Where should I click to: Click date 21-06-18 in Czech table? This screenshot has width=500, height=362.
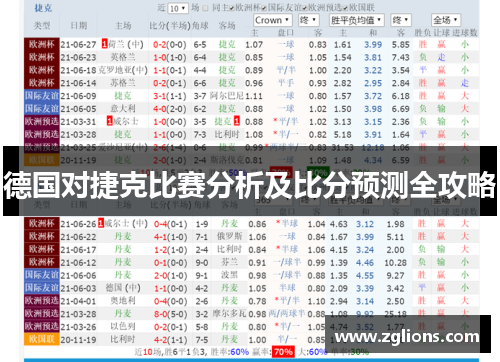click(78, 70)
